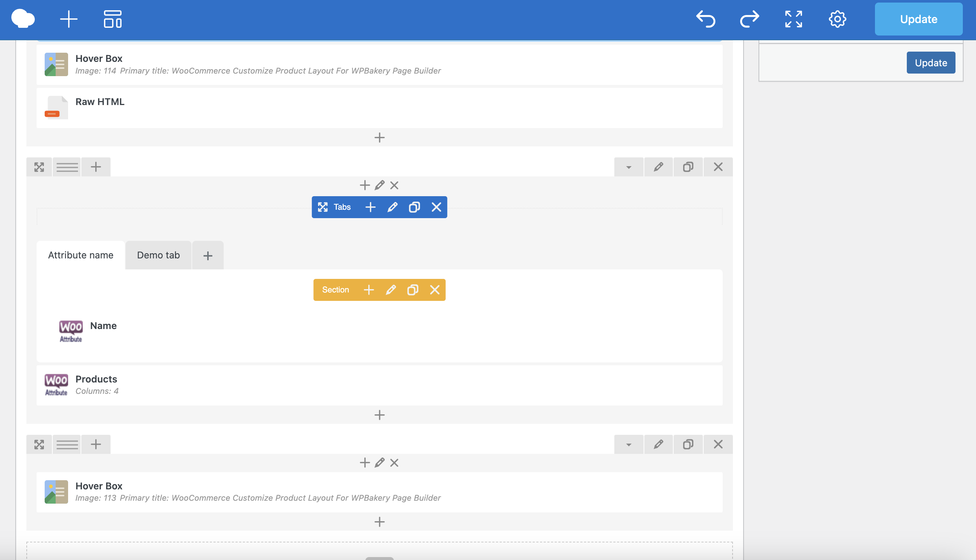The width and height of the screenshot is (976, 560).
Task: Switch to the Demo tab
Action: tap(158, 255)
